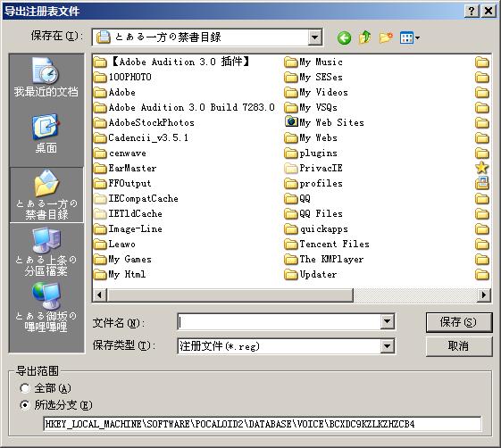Click the 取消 button
The height and width of the screenshot is (448, 501).
click(459, 346)
